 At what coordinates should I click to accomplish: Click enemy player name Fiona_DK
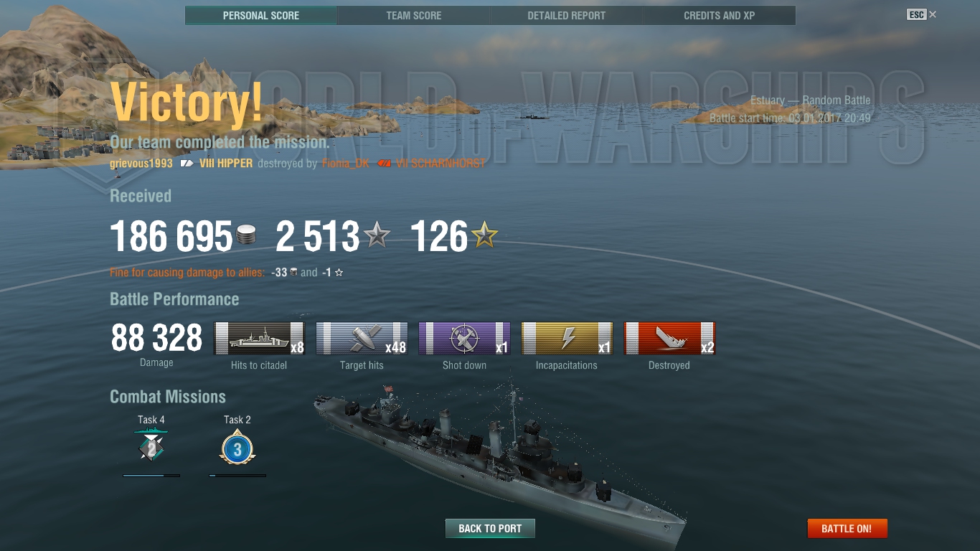pos(346,164)
